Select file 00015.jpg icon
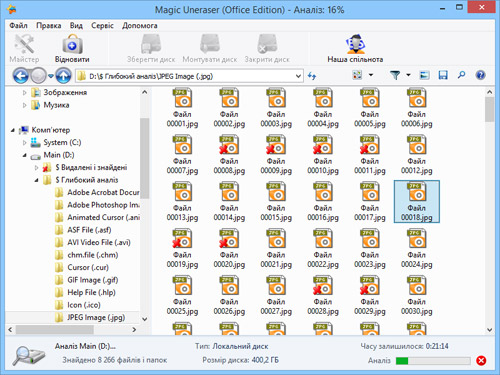Screen dimensions: 500x375 [276, 192]
